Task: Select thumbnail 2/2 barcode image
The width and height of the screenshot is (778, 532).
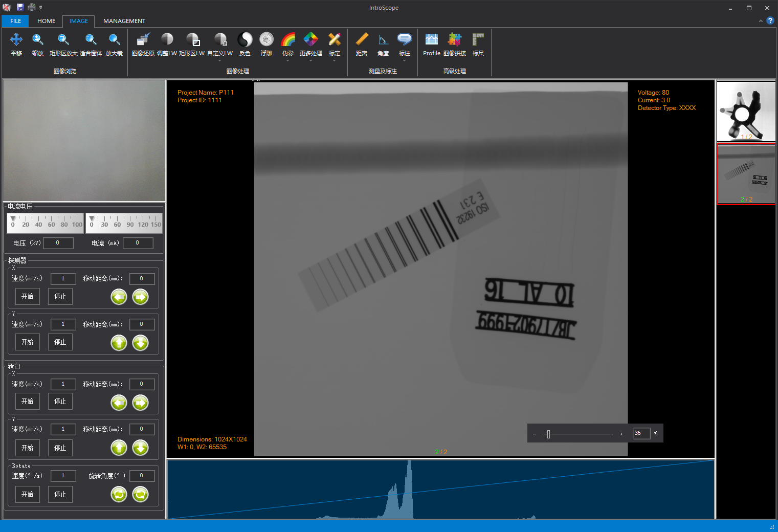Action: [746, 174]
